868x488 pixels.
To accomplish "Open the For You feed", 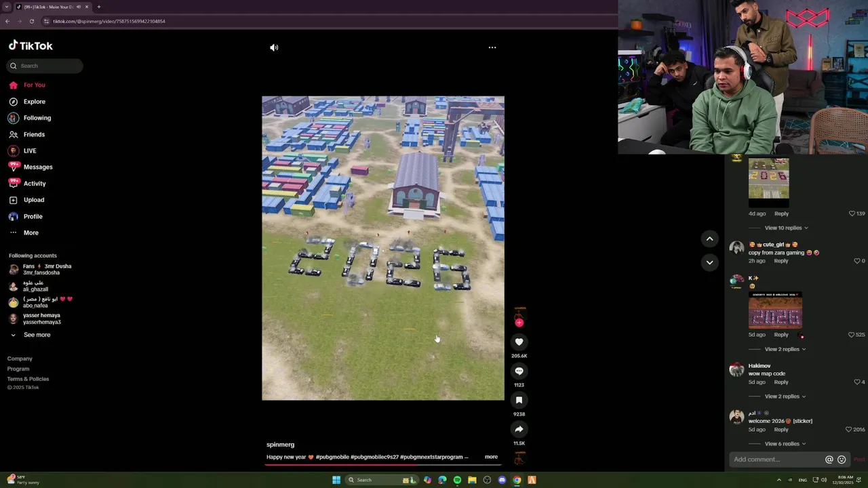I will tap(27, 85).
